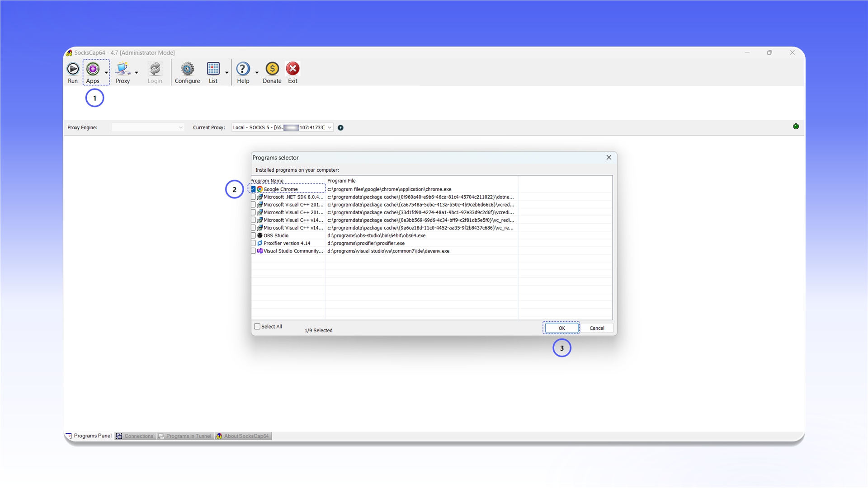Open the Help question-mark icon
The width and height of the screenshot is (868, 488).
pos(243,69)
